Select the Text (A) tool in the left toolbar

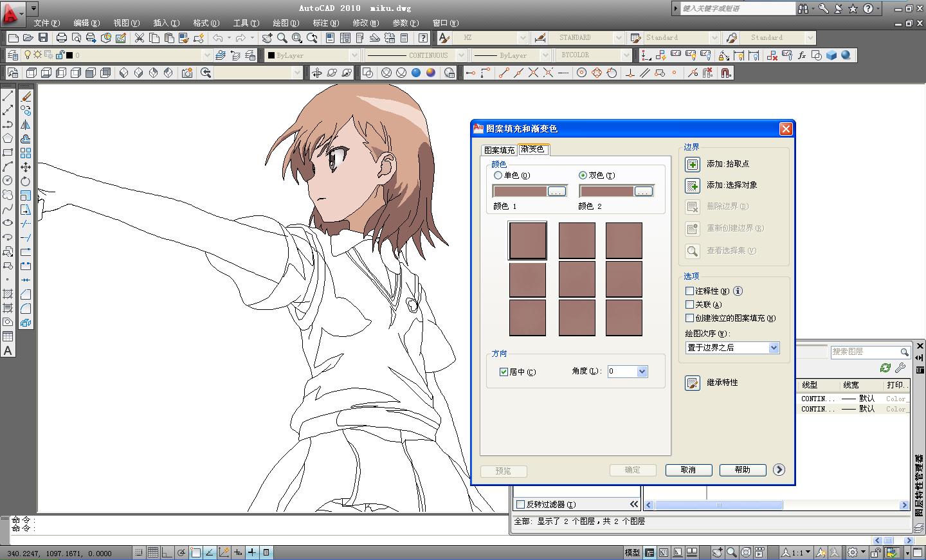pyautogui.click(x=8, y=351)
